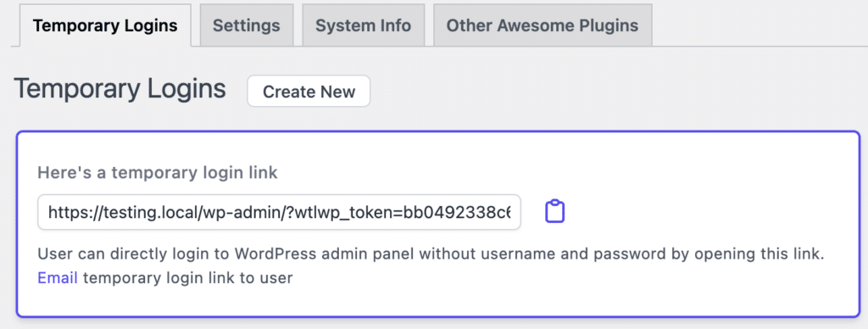
Task: Click the Temporary Logins page heading
Action: [x=120, y=89]
